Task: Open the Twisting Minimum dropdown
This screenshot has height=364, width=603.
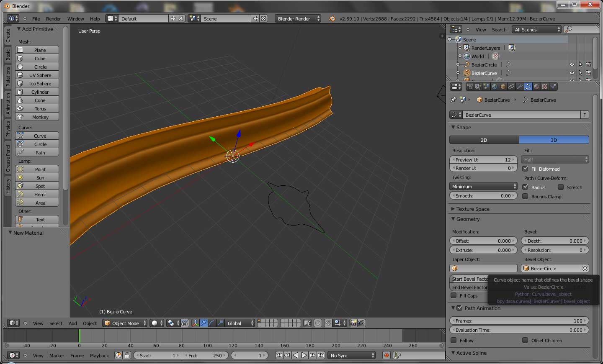Action: 484,186
